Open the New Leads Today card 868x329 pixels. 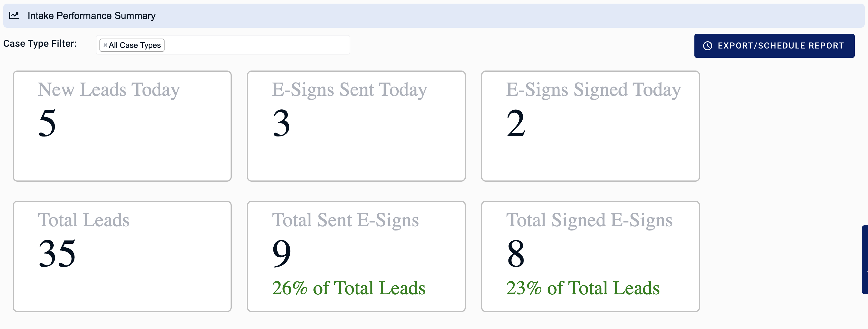pyautogui.click(x=122, y=126)
